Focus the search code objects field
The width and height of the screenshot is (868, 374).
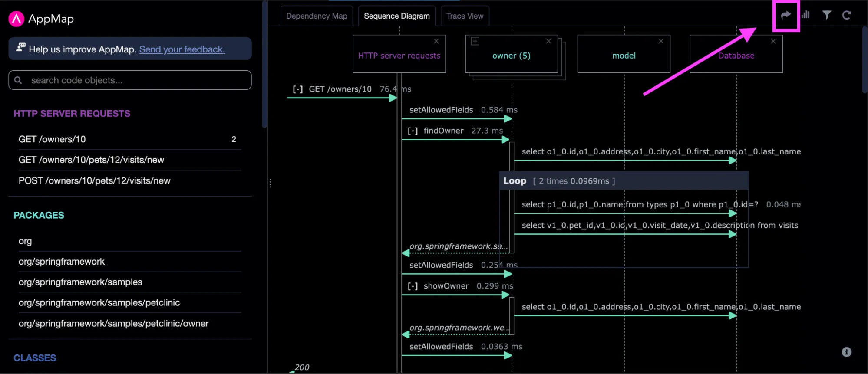130,80
